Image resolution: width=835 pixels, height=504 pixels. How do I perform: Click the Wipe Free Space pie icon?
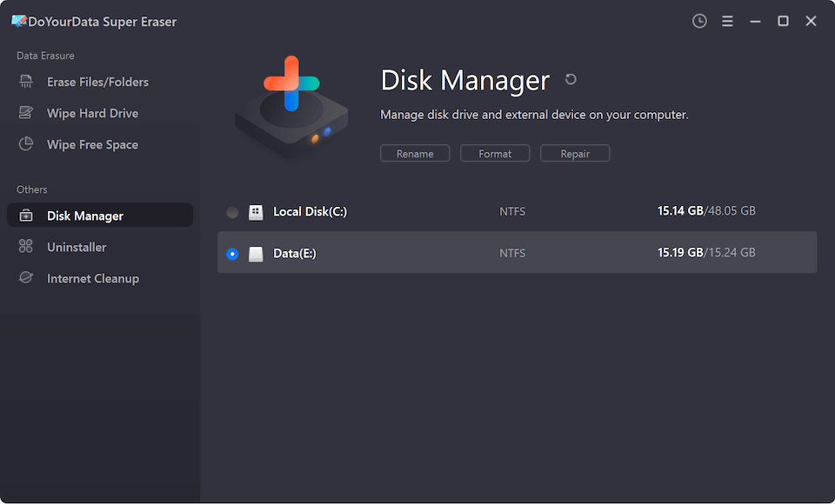coord(26,144)
